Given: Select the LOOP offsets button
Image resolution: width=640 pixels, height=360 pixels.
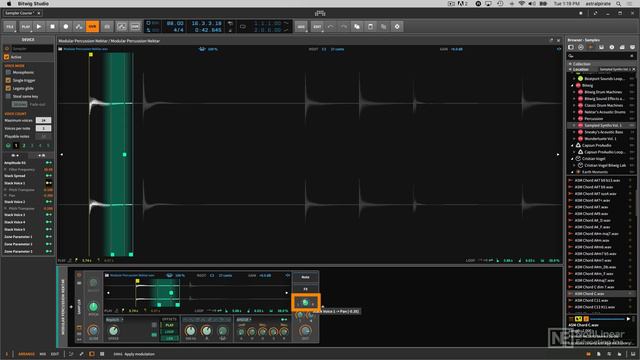Looking at the screenshot, I should tap(169, 332).
